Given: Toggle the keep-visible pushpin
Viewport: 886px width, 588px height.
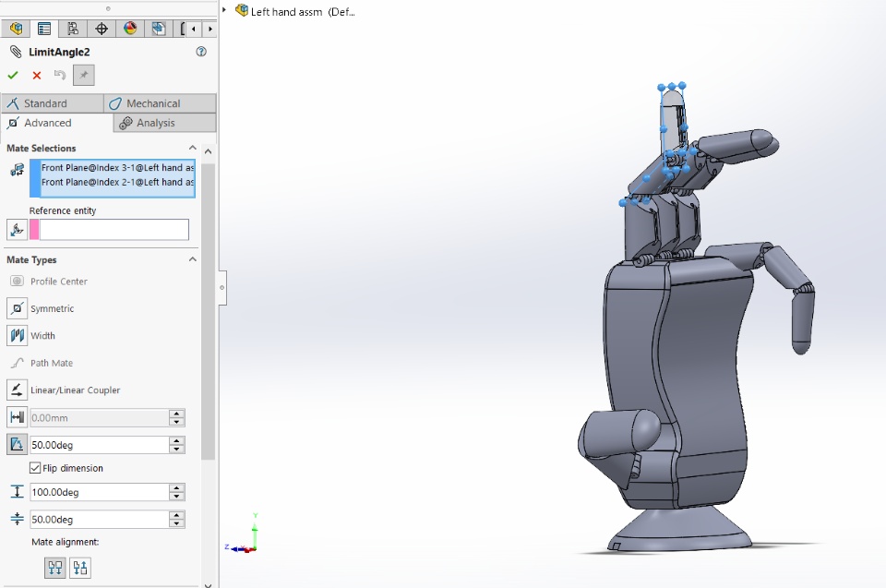Looking at the screenshot, I should coord(84,75).
